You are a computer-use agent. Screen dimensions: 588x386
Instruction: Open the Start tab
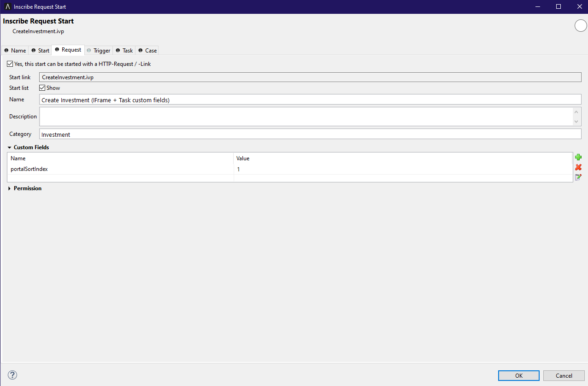(40, 50)
